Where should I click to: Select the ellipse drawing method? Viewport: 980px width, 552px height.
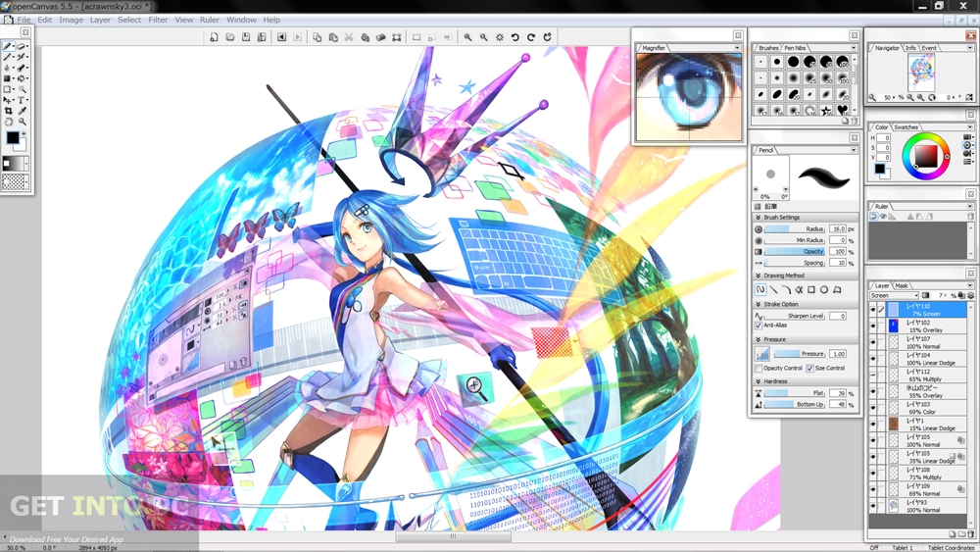(824, 289)
